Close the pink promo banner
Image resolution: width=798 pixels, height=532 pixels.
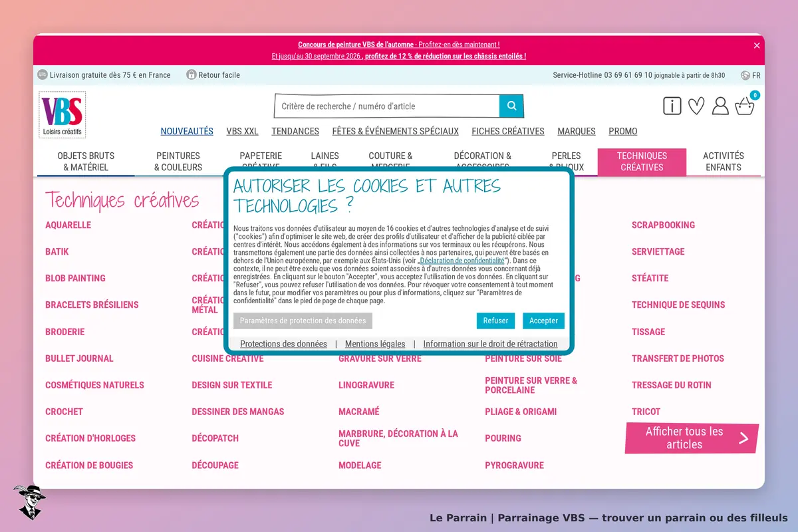(x=757, y=46)
